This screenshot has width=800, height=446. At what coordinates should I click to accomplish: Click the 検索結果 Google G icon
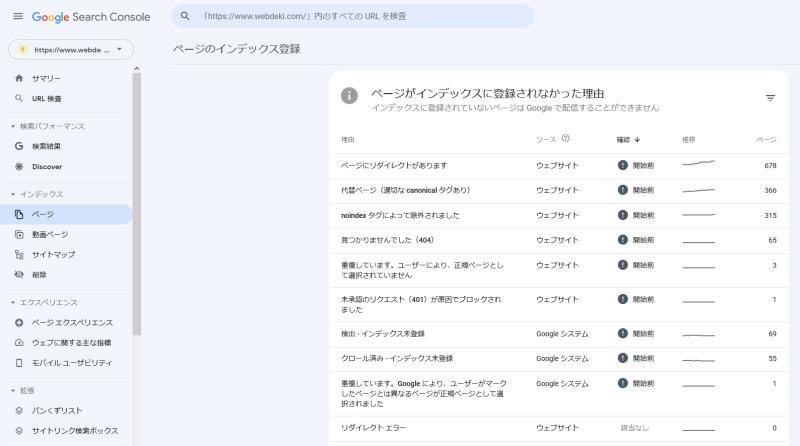pos(19,146)
